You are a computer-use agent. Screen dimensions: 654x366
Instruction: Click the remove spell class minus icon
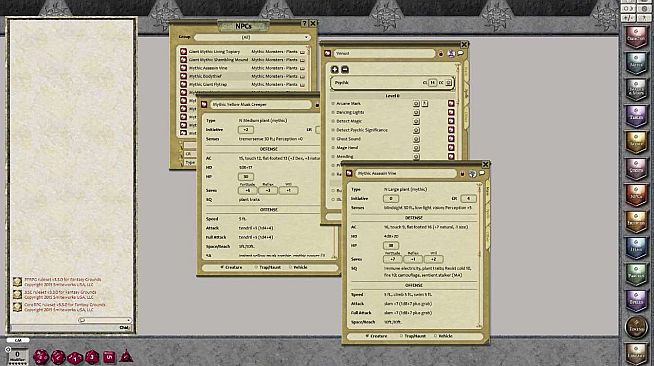click(x=345, y=69)
